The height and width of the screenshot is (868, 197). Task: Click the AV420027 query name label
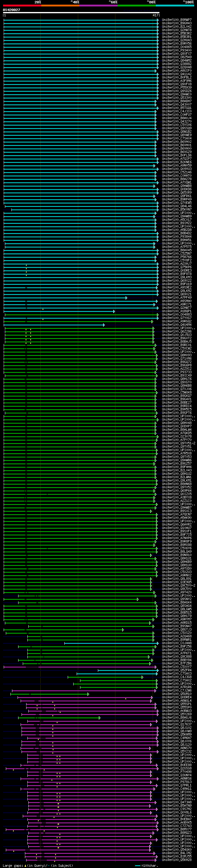pos(11,10)
